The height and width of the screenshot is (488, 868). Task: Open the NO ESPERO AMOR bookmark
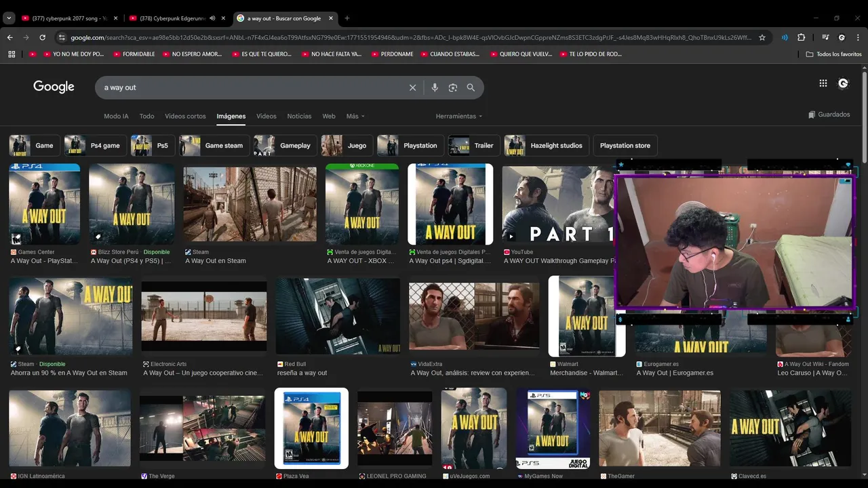coord(192,54)
